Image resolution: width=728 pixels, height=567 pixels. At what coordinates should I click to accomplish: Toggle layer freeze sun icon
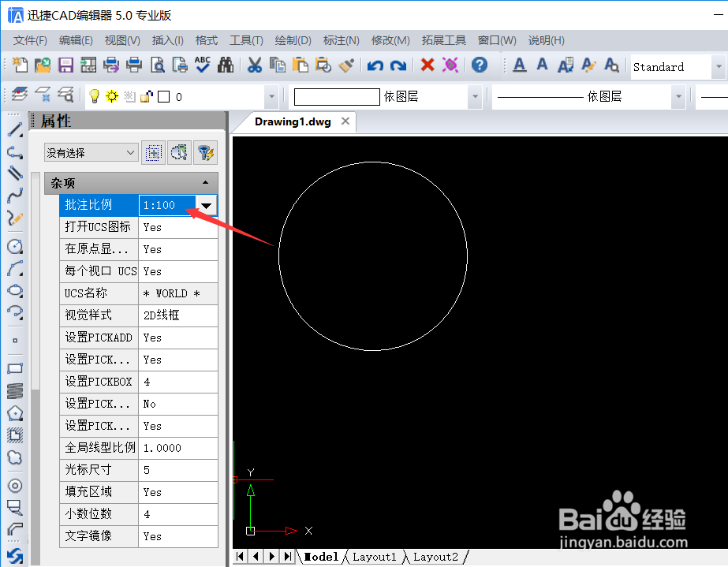[112, 96]
